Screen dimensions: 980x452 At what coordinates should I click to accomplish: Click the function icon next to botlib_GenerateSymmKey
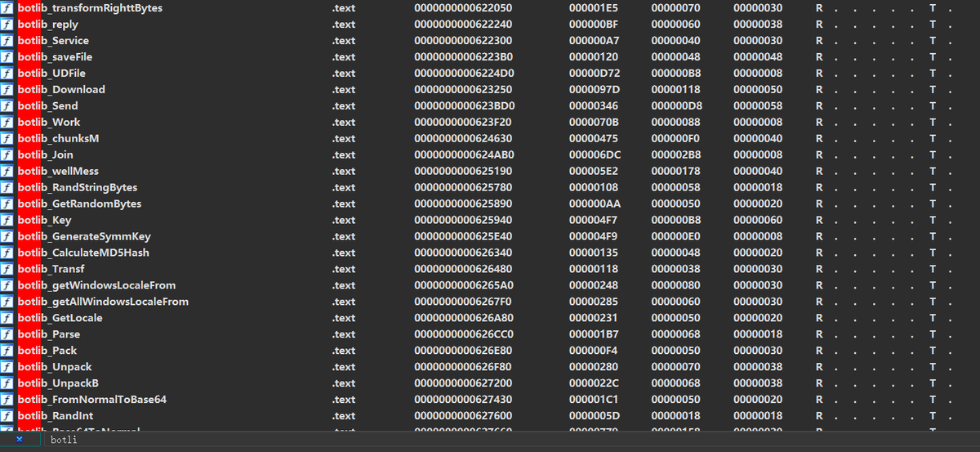[x=7, y=236]
